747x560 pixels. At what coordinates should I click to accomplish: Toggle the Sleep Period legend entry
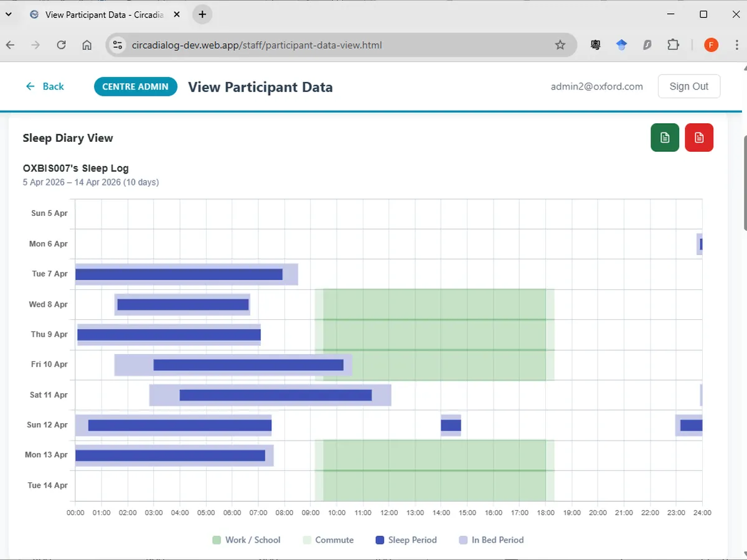(x=406, y=540)
